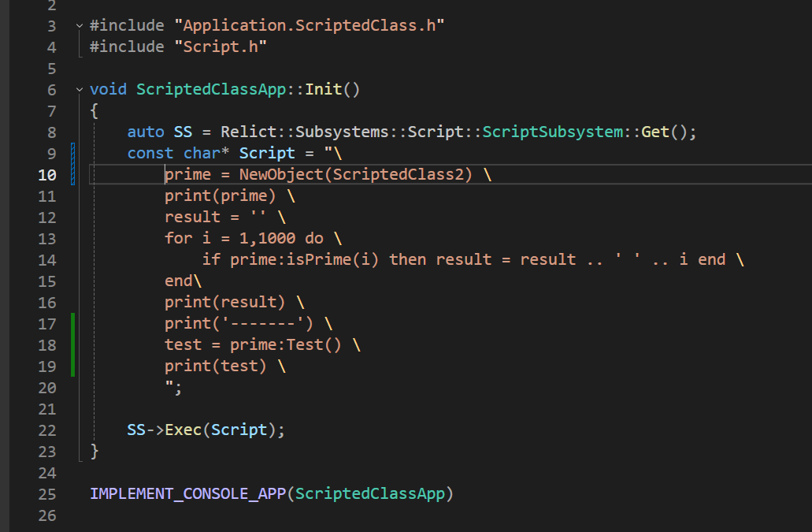Click the Init method name

coord(324,89)
